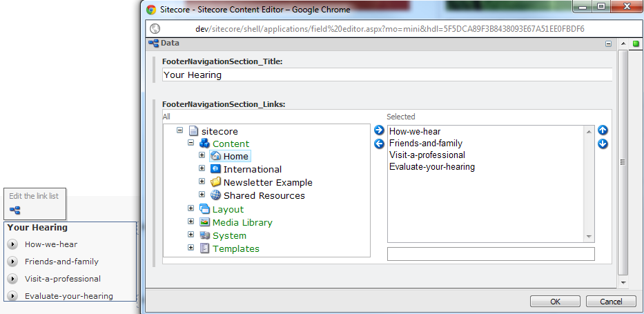This screenshot has width=644, height=314.
Task: Click the Content cubes icon
Action: click(x=204, y=144)
